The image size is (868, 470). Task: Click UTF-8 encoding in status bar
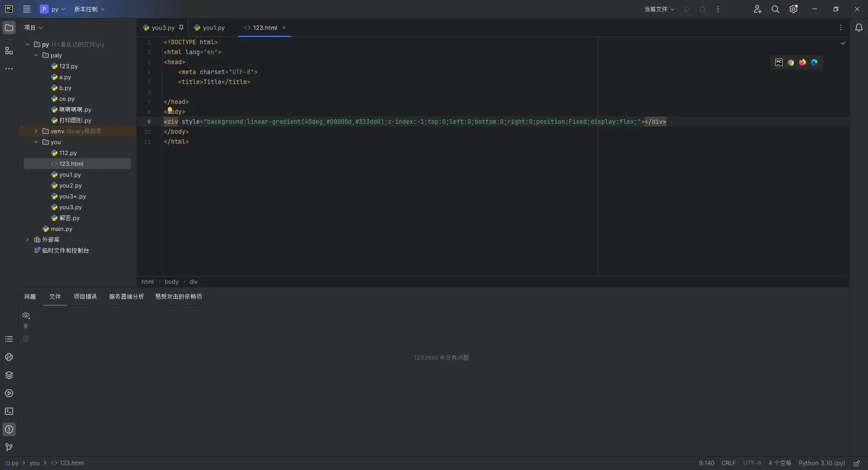(x=752, y=463)
